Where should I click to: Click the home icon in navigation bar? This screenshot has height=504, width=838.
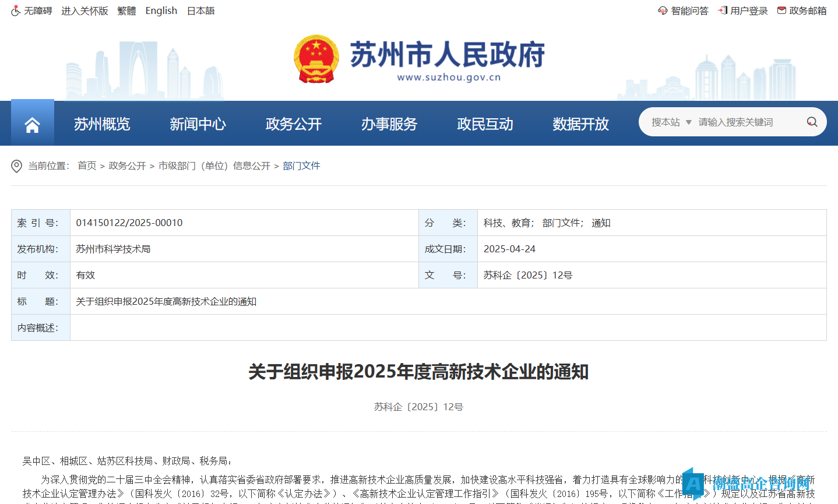click(x=33, y=124)
